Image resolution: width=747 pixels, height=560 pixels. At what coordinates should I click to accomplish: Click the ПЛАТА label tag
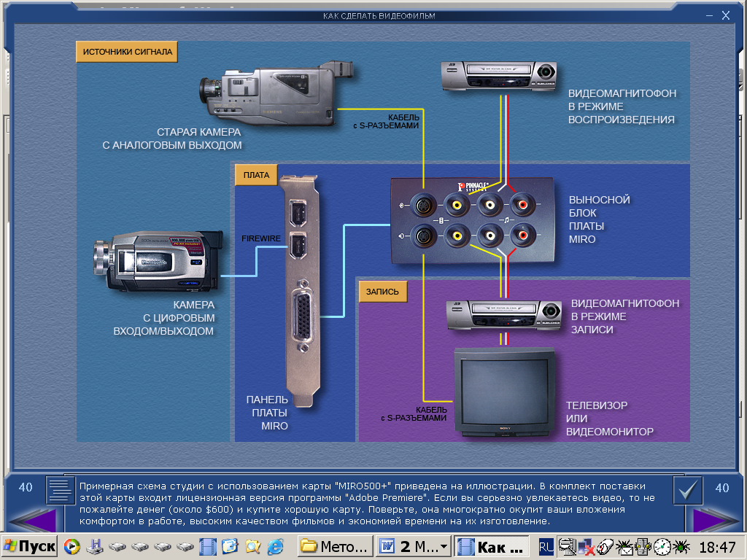tap(256, 175)
